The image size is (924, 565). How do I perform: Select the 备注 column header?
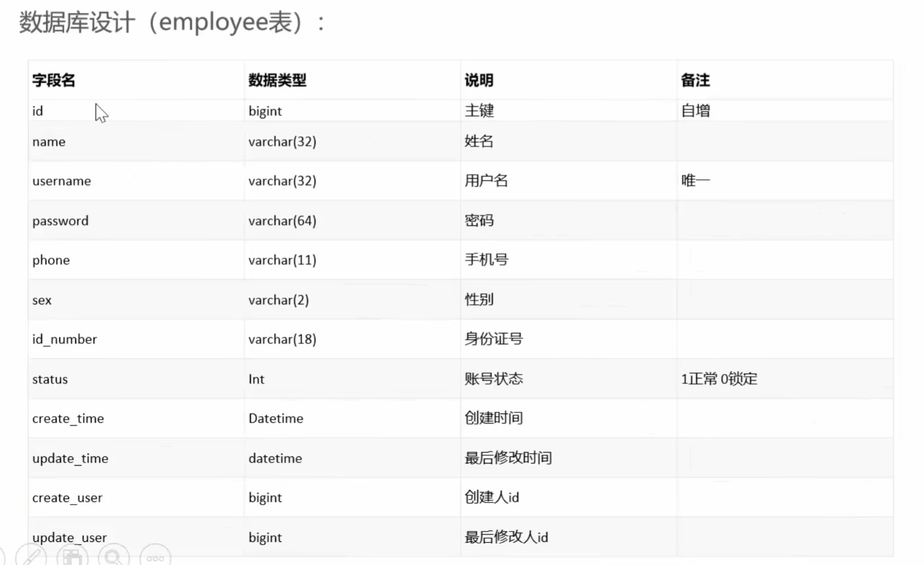[695, 80]
